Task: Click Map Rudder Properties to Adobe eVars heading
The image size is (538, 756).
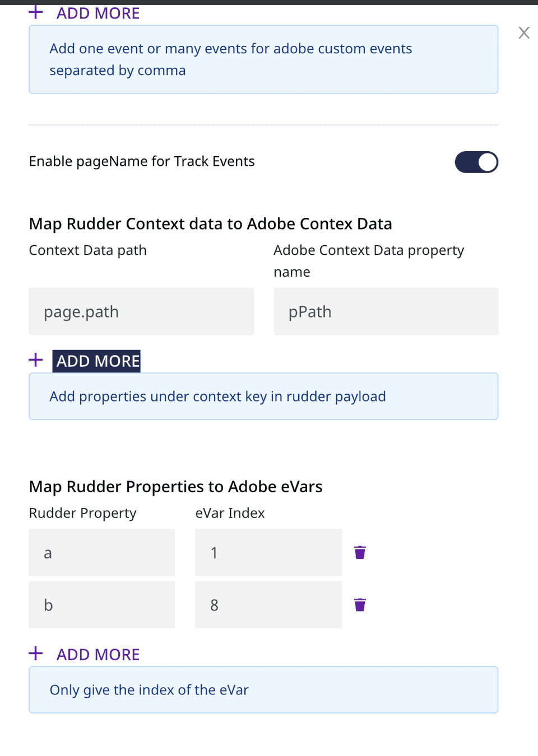Action: (175, 487)
